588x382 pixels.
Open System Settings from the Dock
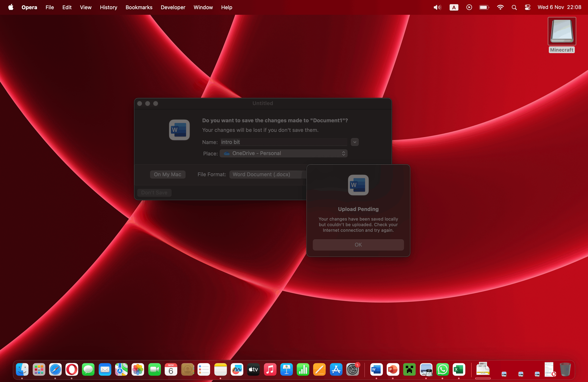coord(353,369)
